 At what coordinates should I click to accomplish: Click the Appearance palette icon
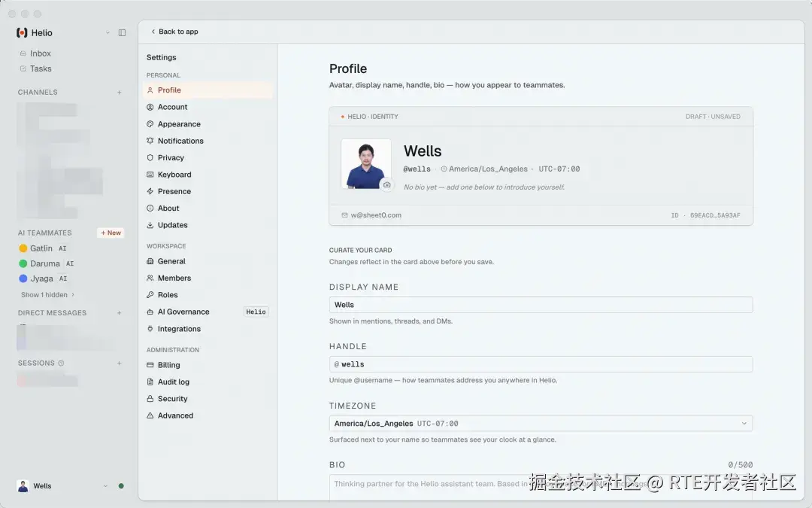click(x=150, y=124)
